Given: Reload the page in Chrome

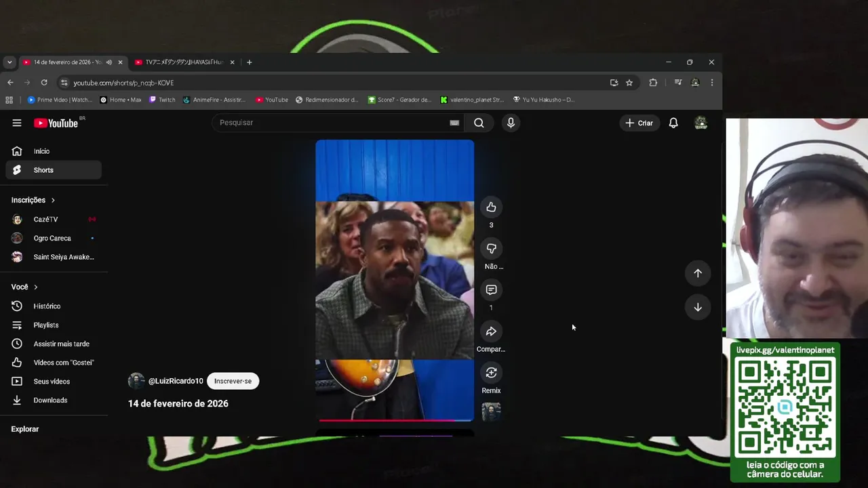Looking at the screenshot, I should [44, 83].
